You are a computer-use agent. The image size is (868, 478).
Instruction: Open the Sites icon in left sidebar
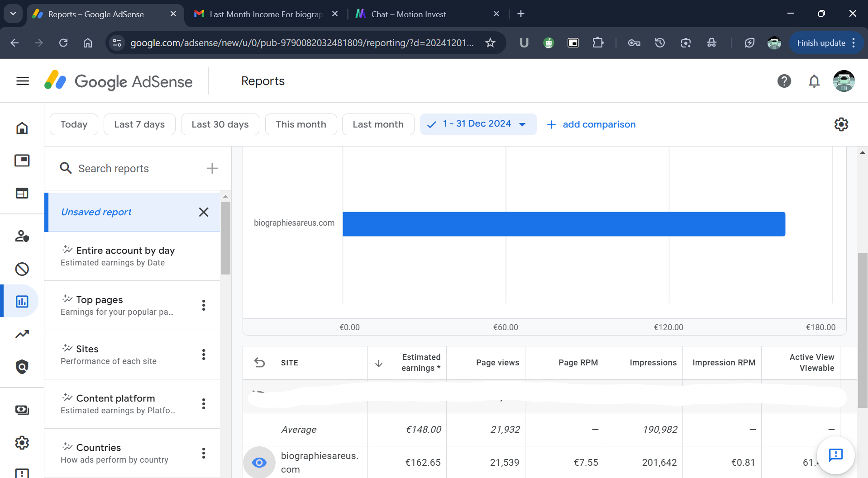pos(22,193)
